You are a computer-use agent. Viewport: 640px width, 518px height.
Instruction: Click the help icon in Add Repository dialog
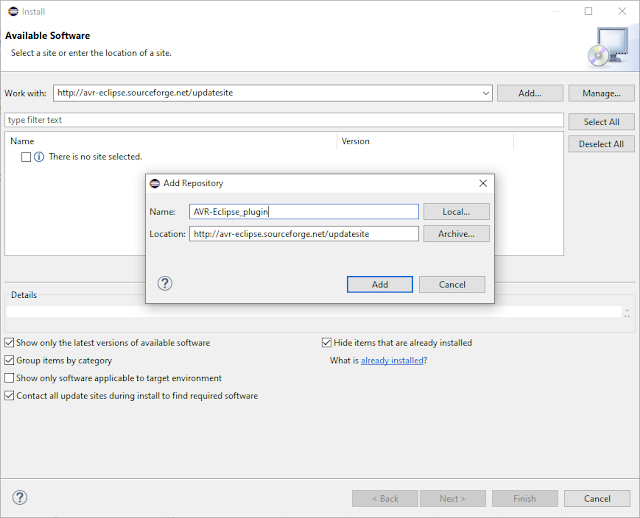[x=165, y=283]
